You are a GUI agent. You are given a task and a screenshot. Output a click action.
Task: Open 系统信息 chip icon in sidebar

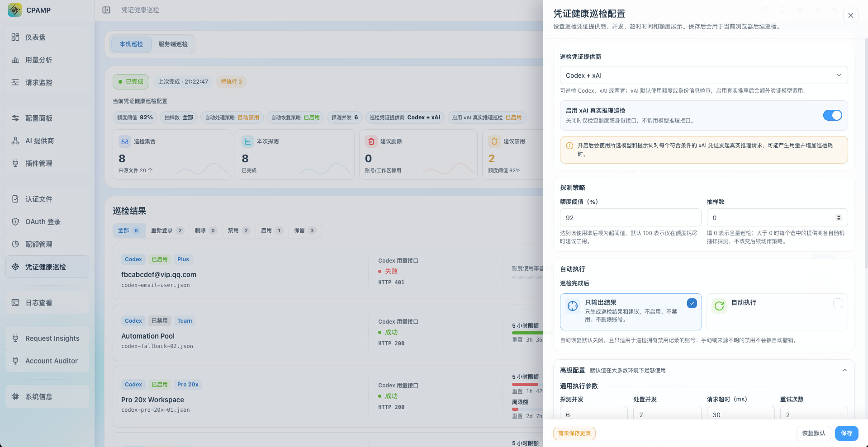[x=15, y=396]
